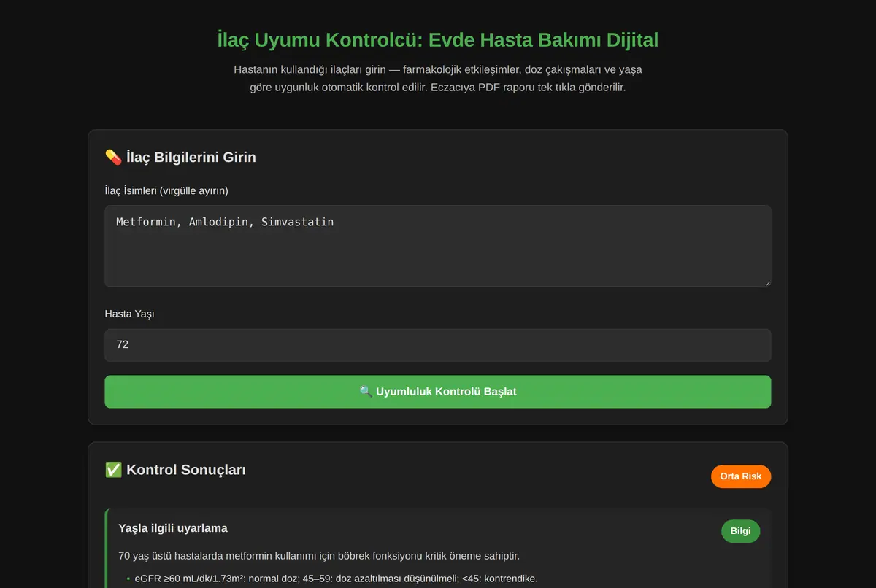Click the Hasta Yaşı input field
The height and width of the screenshot is (588, 876).
(x=438, y=345)
